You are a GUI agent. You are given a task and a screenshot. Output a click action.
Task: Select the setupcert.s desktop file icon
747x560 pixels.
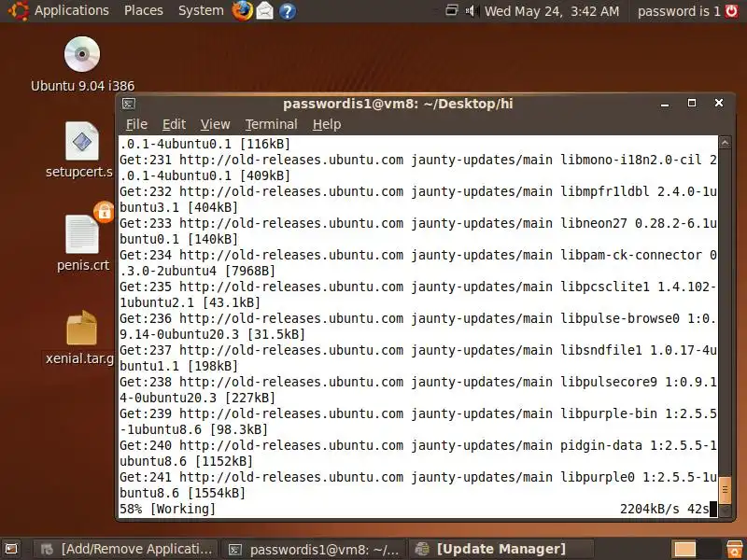pyautogui.click(x=82, y=141)
